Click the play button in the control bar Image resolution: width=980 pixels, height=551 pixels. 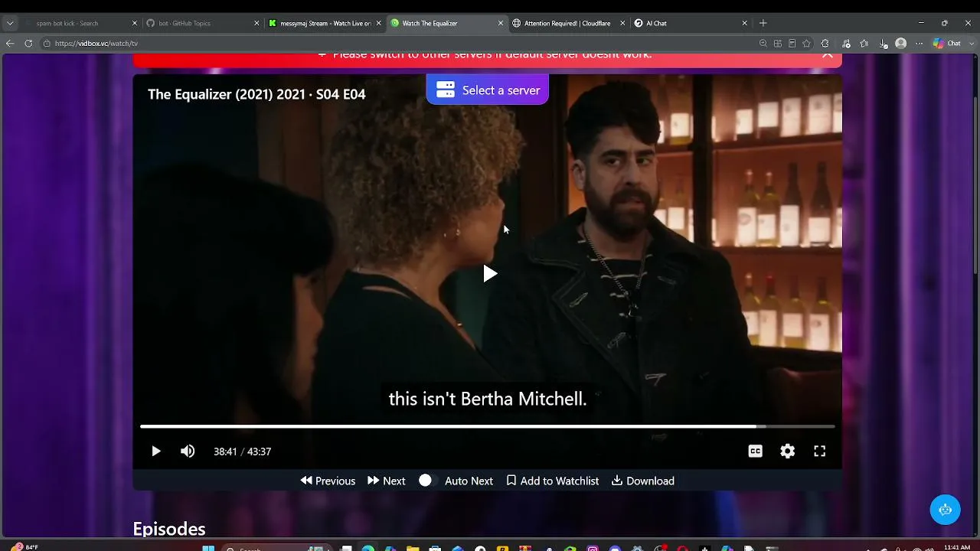pos(155,452)
